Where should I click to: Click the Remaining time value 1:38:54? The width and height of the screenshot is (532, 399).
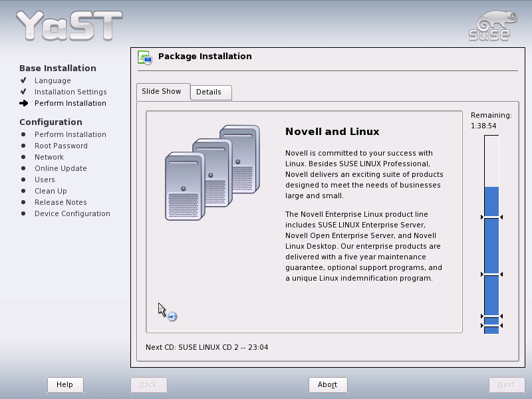coord(483,126)
